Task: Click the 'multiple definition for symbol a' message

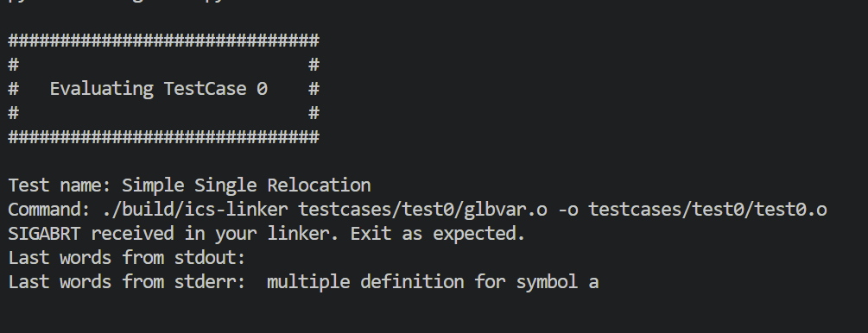Action: pos(433,282)
